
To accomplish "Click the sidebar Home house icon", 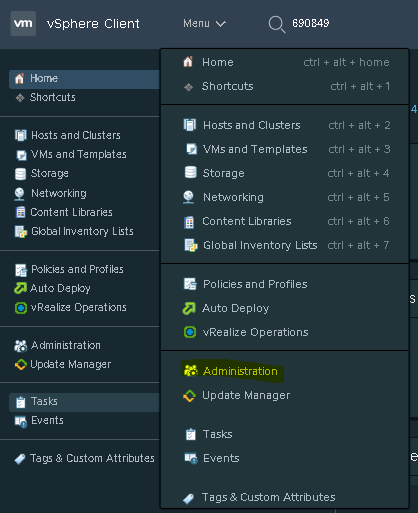I will pos(20,79).
